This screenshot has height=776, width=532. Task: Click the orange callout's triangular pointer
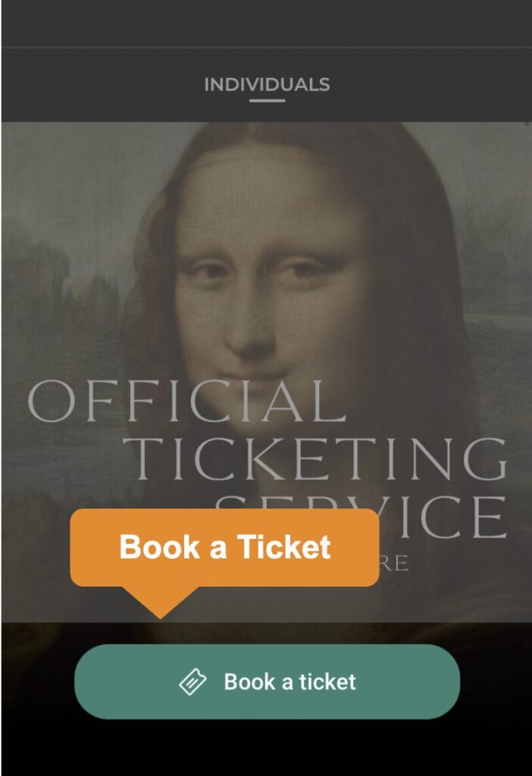(161, 602)
